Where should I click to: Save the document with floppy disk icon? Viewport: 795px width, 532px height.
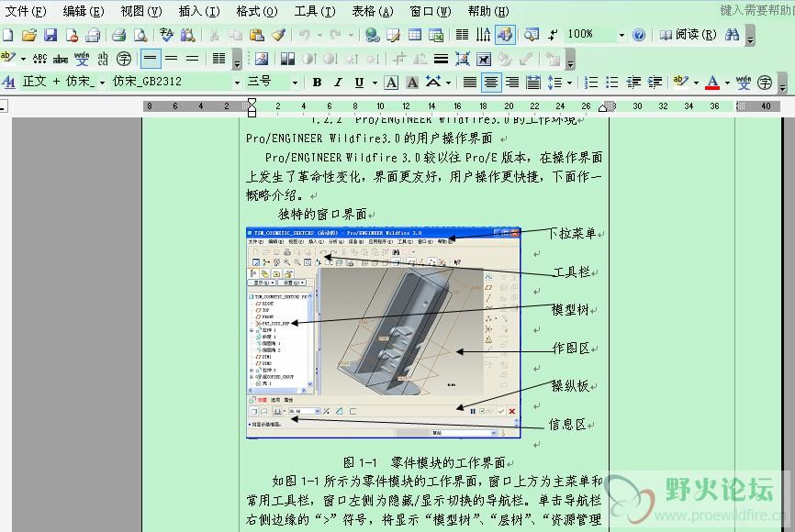click(x=50, y=35)
